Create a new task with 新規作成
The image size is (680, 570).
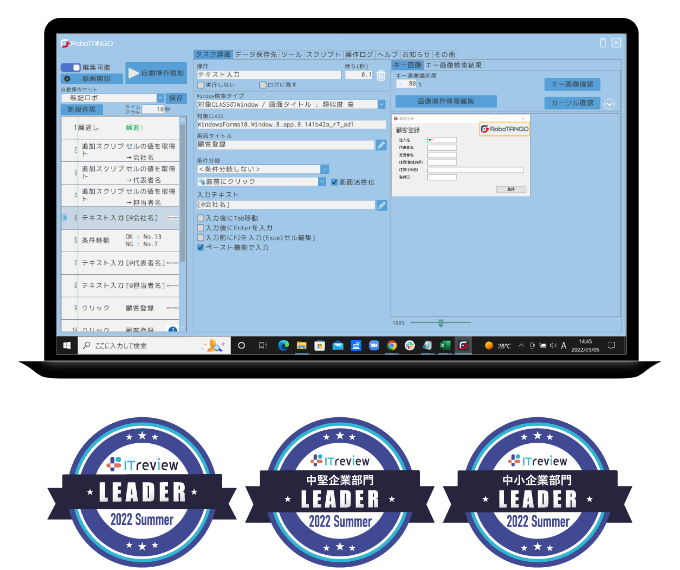[x=82, y=109]
